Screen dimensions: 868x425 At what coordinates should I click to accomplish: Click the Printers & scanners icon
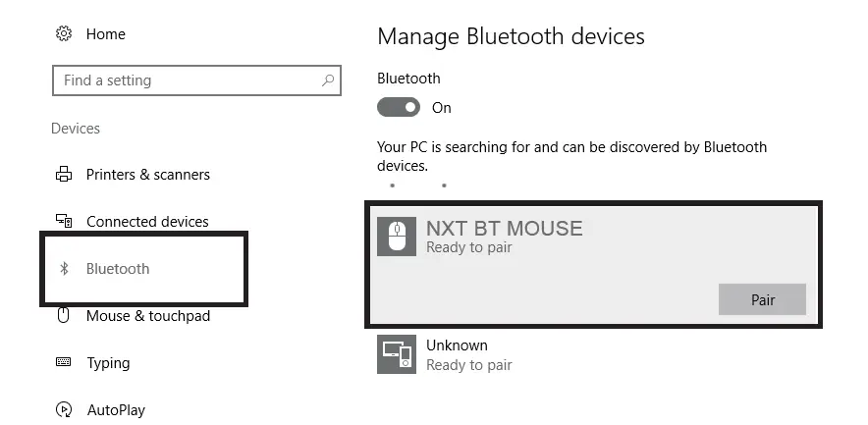[64, 175]
